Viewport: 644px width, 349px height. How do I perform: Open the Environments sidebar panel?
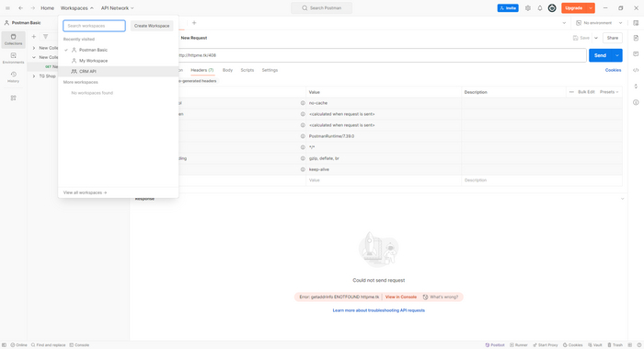point(13,58)
